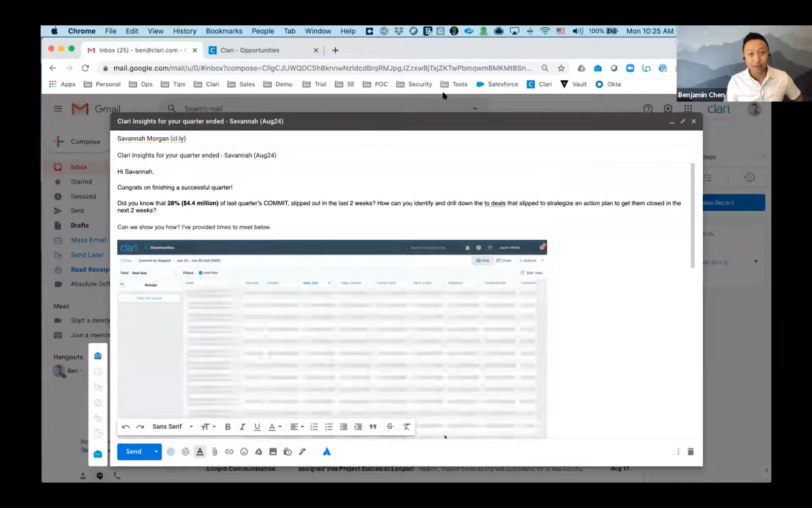Open the Sans Serif font dropdown
Viewport: 812px width, 508px height.
point(173,427)
